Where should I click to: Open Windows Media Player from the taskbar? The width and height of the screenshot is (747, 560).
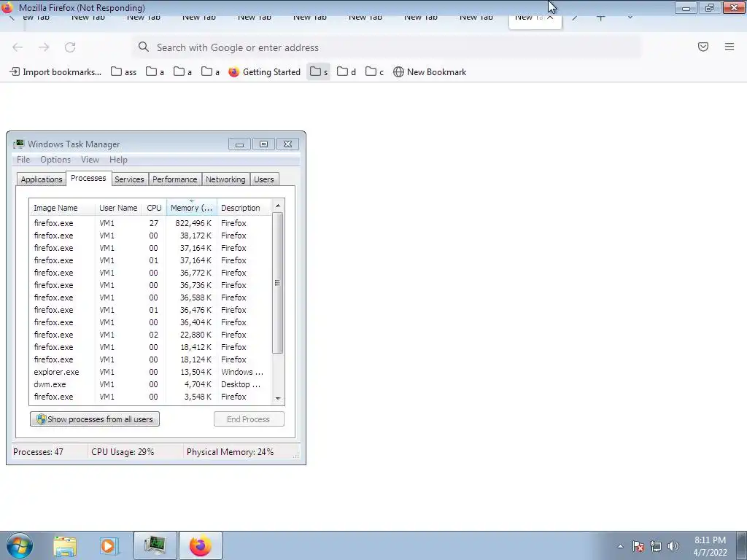coord(109,546)
